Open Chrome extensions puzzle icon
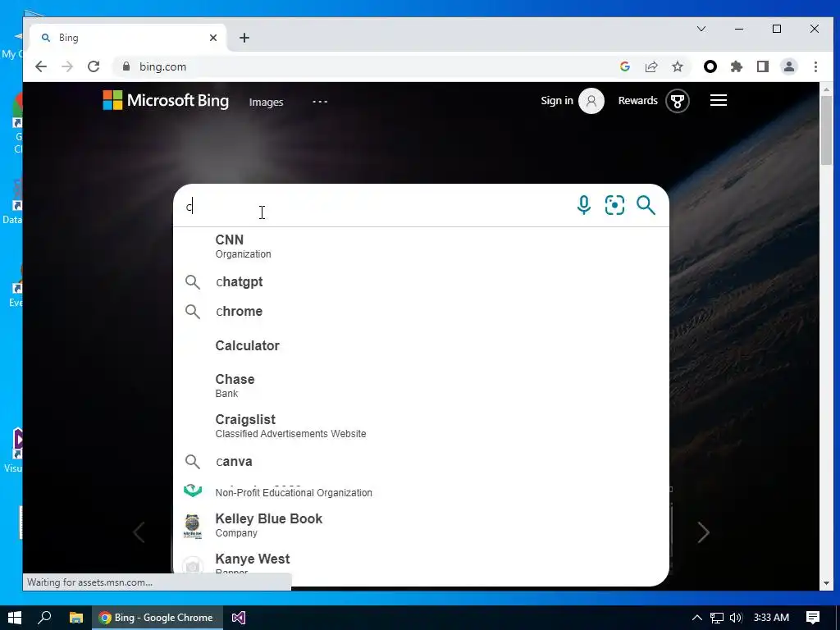This screenshot has height=630, width=840. [x=737, y=66]
